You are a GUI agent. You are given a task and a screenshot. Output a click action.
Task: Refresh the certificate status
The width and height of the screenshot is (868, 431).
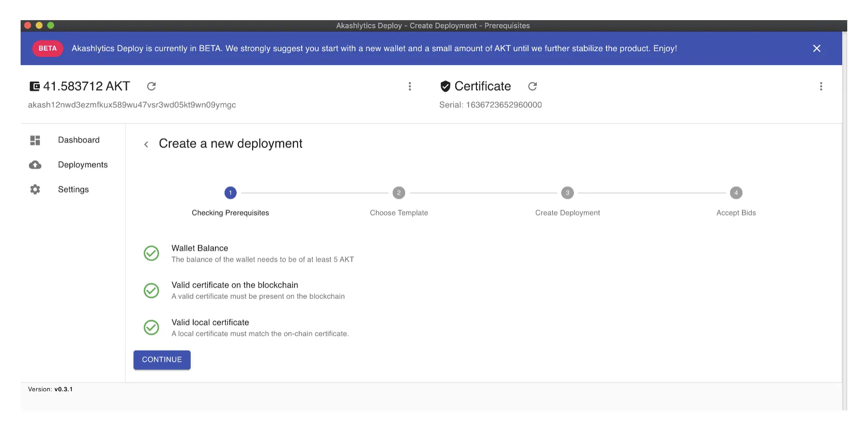(x=532, y=86)
